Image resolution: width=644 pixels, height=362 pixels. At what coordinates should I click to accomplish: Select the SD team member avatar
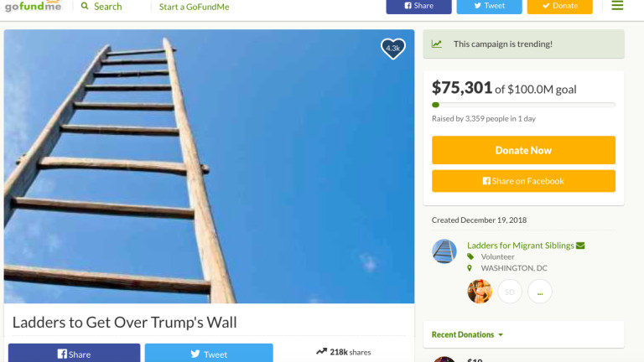coord(510,292)
